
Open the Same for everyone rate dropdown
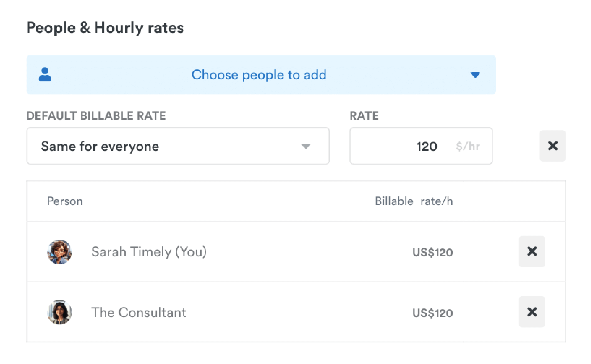point(178,146)
